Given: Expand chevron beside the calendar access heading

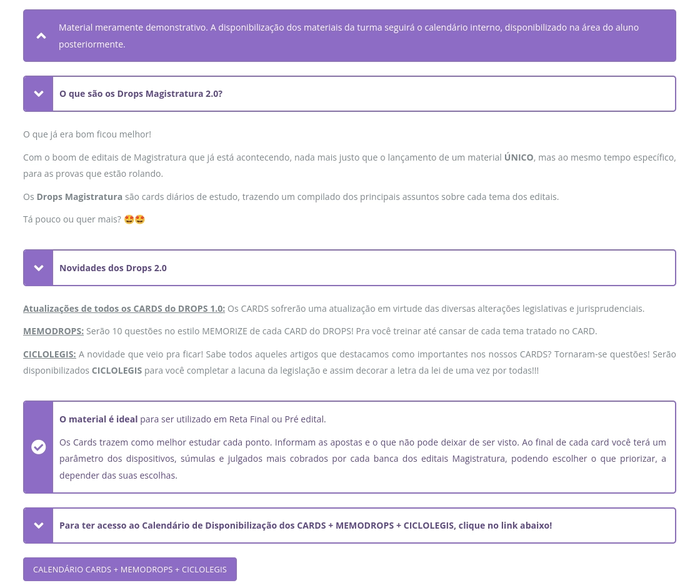Looking at the screenshot, I should tap(39, 526).
